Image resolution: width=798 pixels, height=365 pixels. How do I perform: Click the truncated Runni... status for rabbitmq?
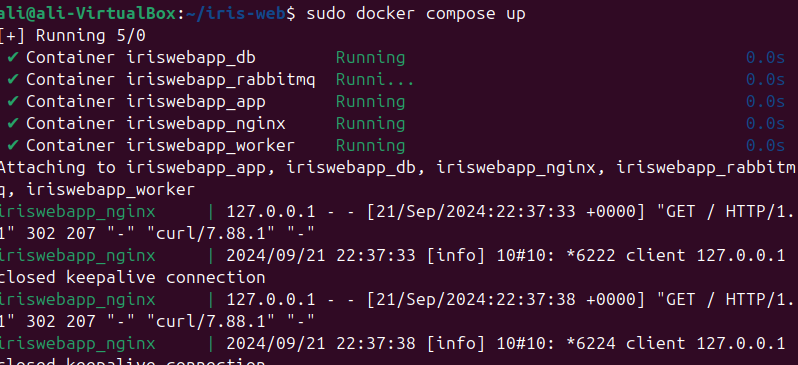coord(375,80)
